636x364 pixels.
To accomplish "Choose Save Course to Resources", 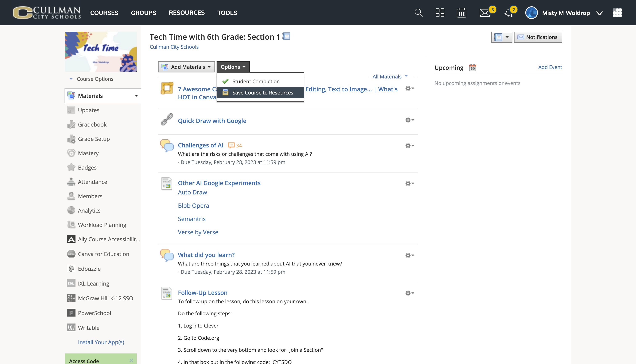I will (x=260, y=93).
